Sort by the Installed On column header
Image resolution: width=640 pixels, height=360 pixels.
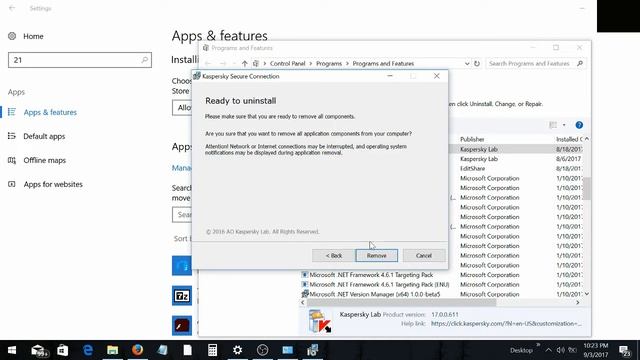point(569,140)
